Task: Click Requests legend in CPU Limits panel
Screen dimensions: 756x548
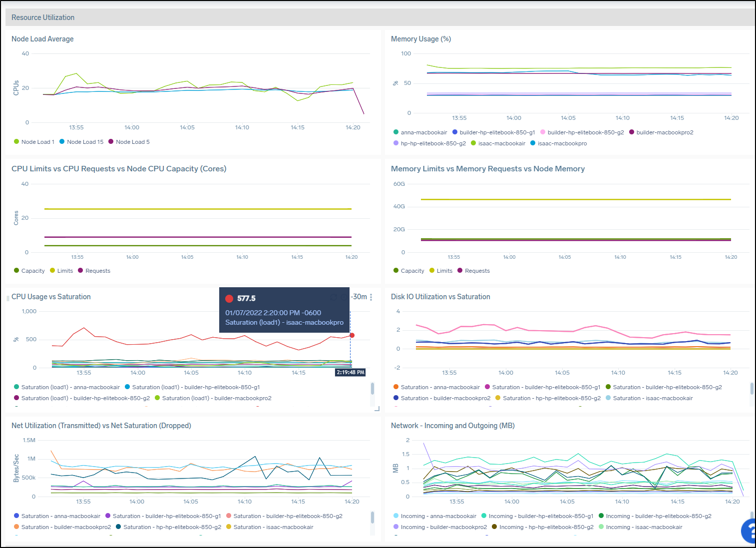Action: click(94, 271)
